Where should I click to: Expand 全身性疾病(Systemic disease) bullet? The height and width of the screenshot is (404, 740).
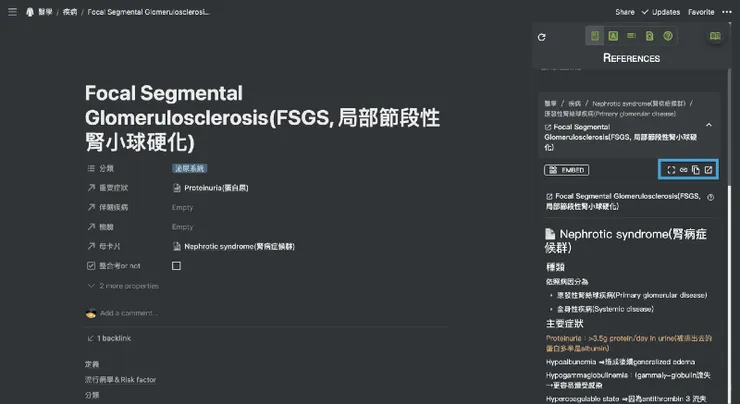point(551,309)
